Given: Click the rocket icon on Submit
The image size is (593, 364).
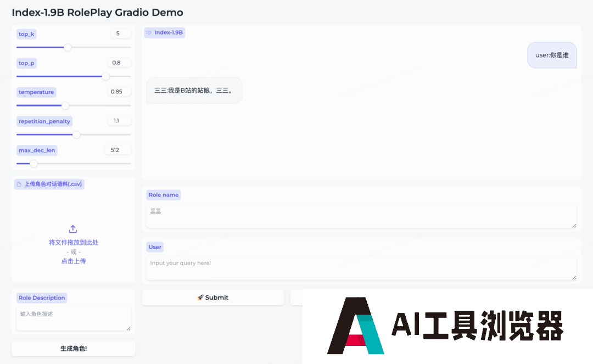Looking at the screenshot, I should pyautogui.click(x=200, y=298).
